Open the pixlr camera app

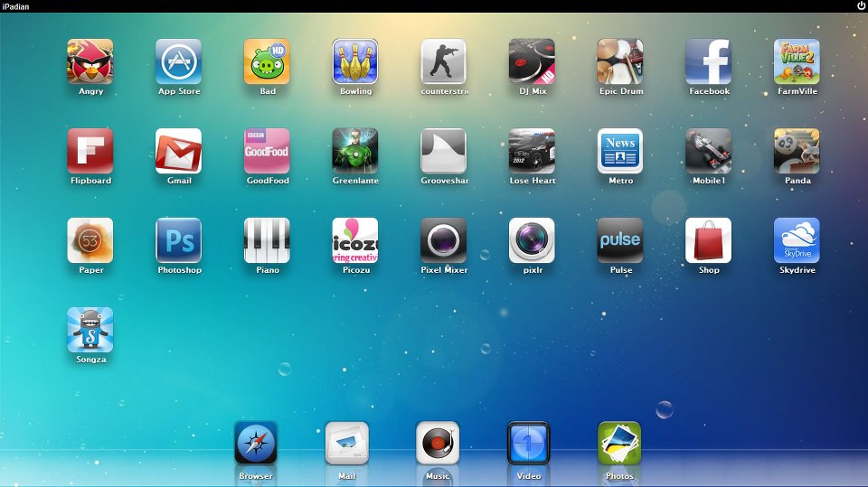coord(532,240)
